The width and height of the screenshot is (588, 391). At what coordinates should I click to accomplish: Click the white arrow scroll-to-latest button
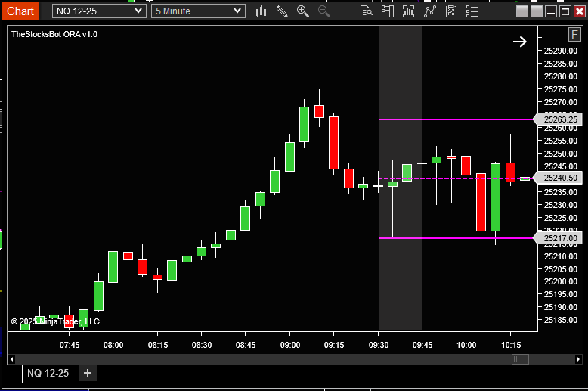coord(520,42)
